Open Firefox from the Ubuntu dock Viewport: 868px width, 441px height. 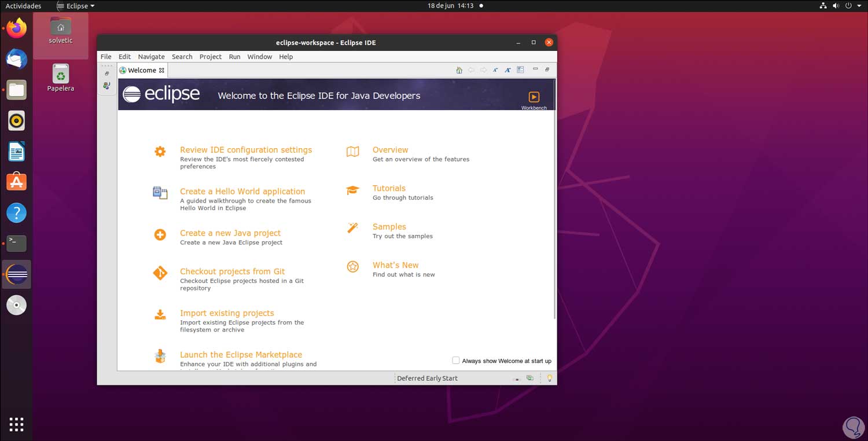point(16,28)
